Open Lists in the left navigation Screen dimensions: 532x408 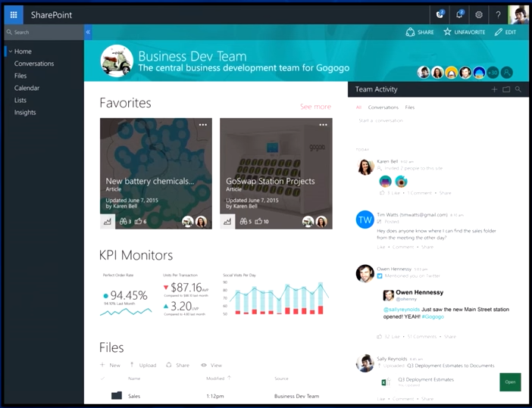coord(20,101)
